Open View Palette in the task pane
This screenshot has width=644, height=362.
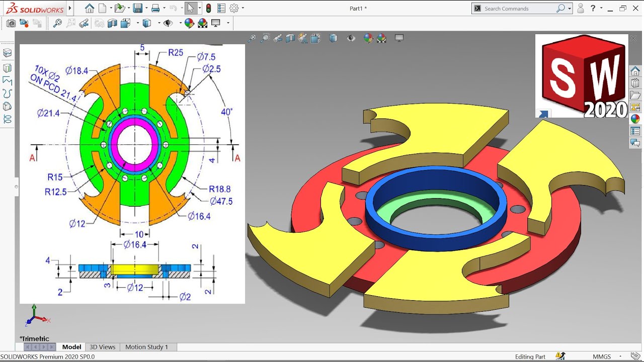635,107
